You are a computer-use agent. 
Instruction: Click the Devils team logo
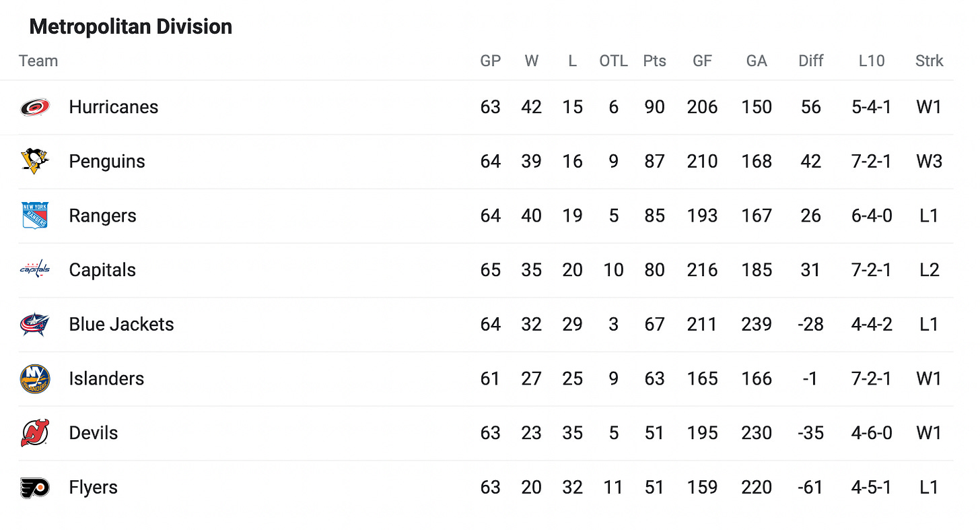click(34, 433)
